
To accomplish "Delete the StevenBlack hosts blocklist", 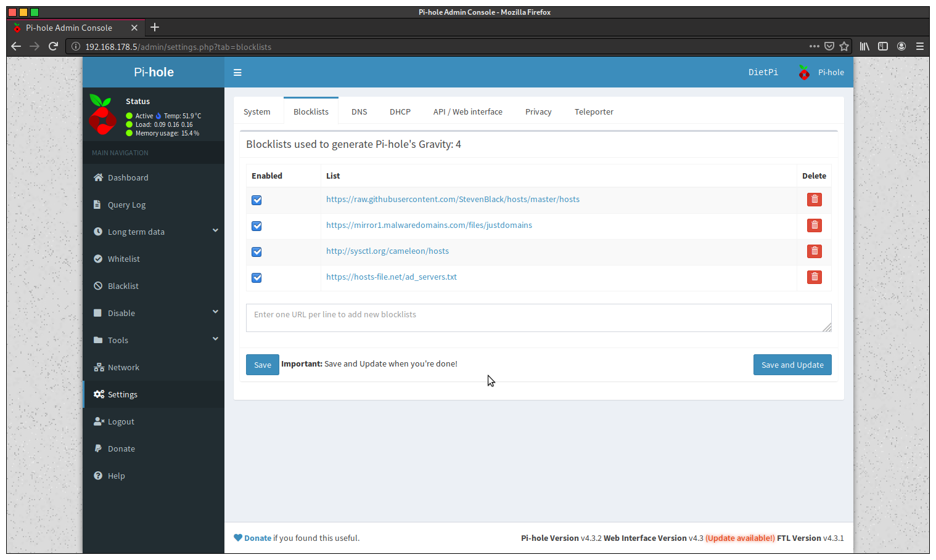I will (815, 200).
